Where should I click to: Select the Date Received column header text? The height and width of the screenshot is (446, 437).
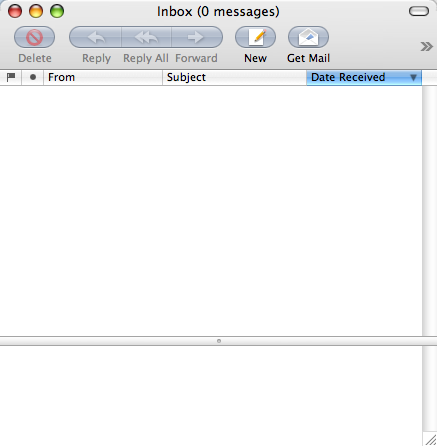point(348,77)
